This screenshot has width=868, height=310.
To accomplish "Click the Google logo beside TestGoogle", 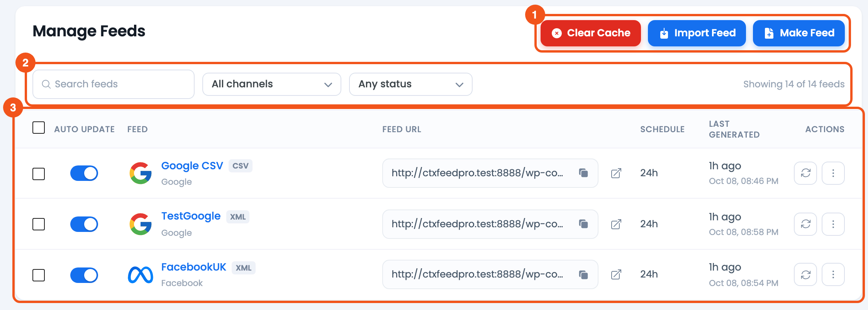I will pyautogui.click(x=141, y=224).
